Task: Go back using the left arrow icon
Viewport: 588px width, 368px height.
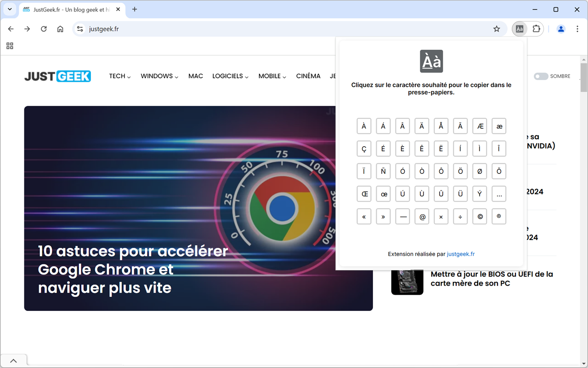Action: (x=11, y=29)
